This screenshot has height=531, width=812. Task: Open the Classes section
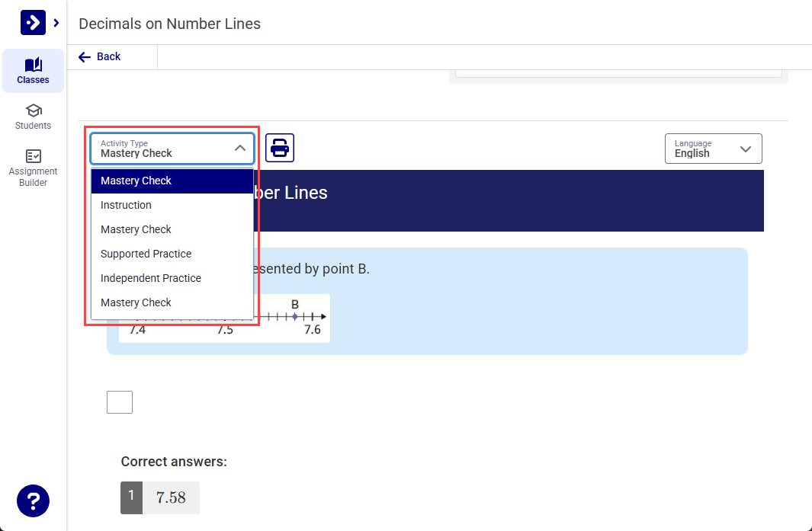click(x=33, y=71)
